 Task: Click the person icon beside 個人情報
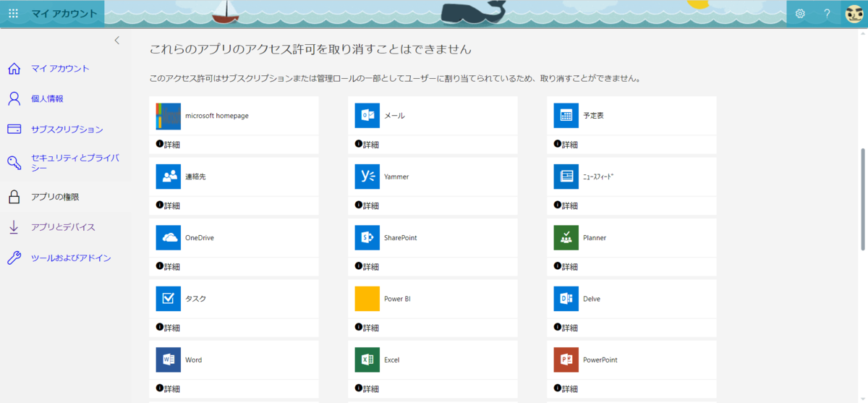pos(14,98)
